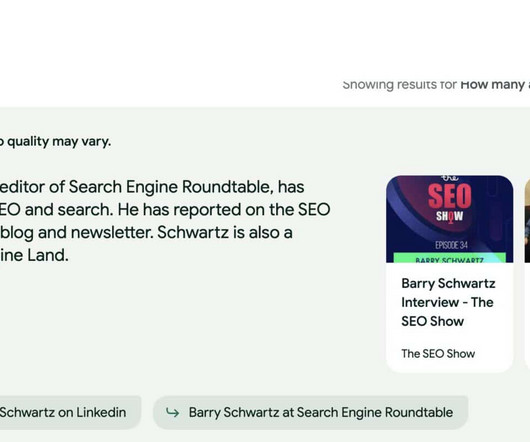Click The SEO Show source label
The image size is (530, 442).
[438, 353]
